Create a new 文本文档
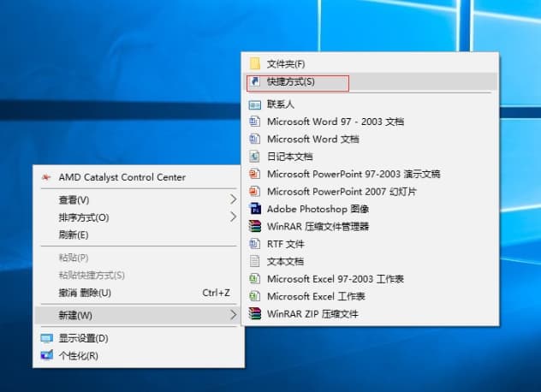The height and width of the screenshot is (392, 541). (285, 261)
